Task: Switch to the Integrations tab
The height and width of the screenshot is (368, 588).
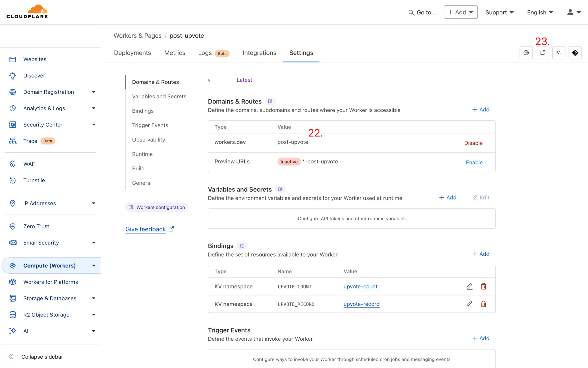Action: (259, 53)
